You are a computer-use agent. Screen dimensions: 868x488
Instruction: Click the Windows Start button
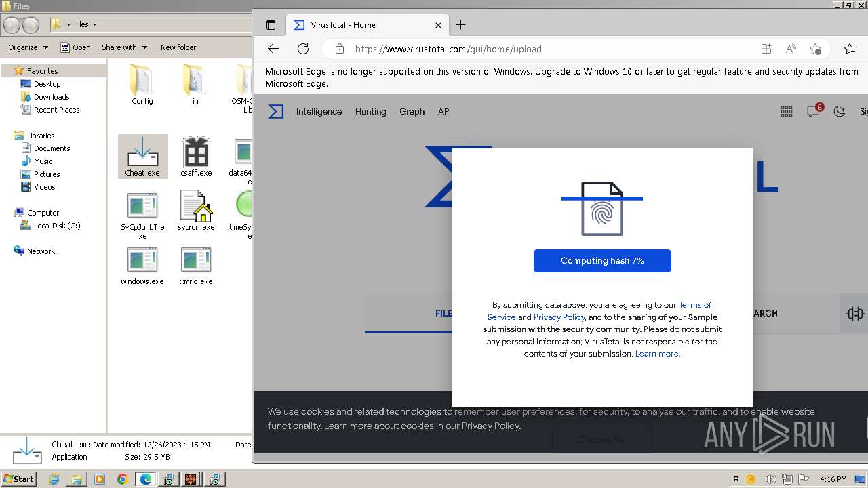coord(19,479)
